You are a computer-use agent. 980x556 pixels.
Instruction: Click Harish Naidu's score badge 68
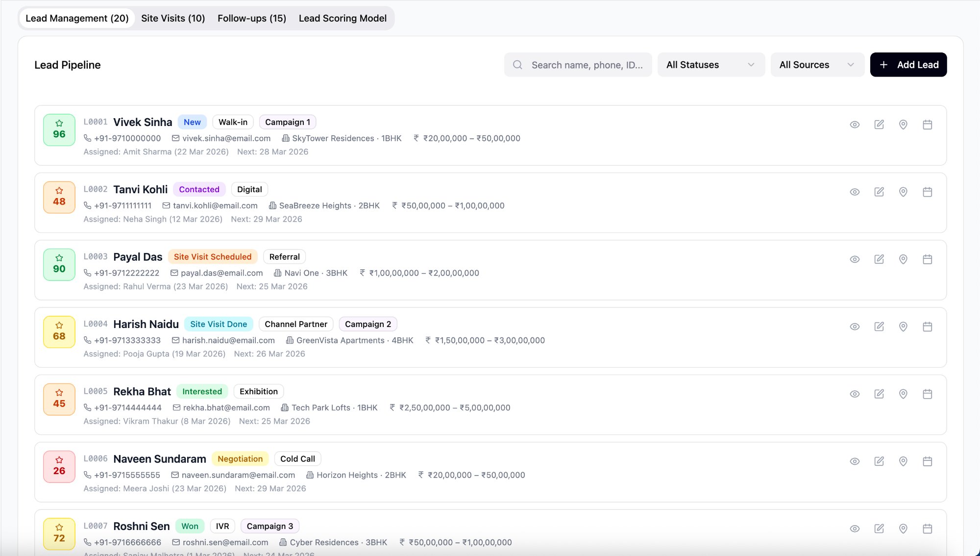click(x=59, y=332)
